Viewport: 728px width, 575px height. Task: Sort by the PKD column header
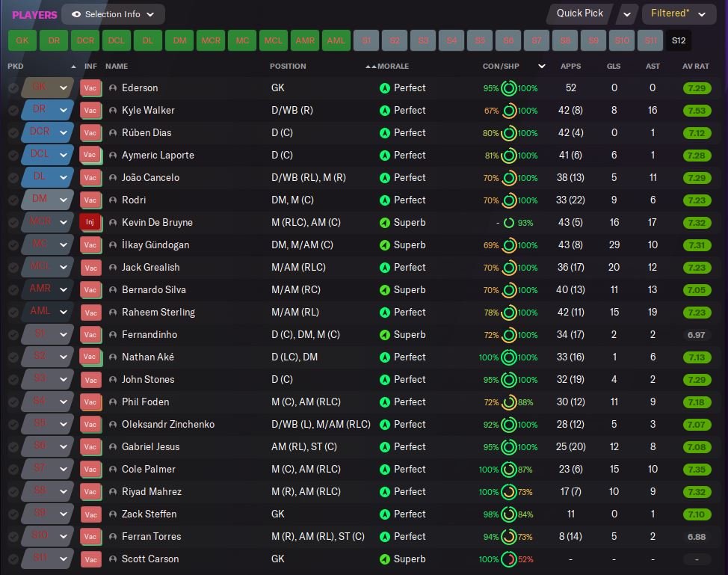[15, 67]
